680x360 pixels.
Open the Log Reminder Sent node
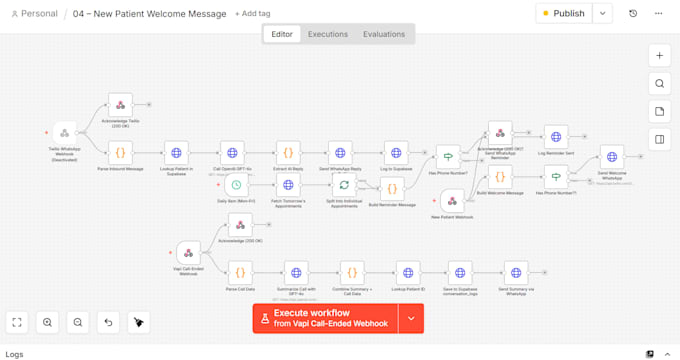tap(556, 137)
